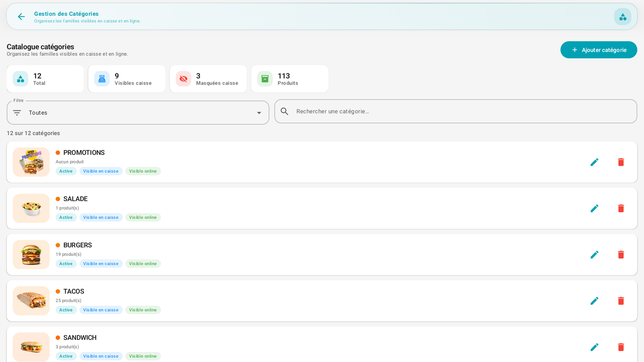Open the BURGERS thumbnail image
The height and width of the screenshot is (362, 644).
(x=31, y=255)
